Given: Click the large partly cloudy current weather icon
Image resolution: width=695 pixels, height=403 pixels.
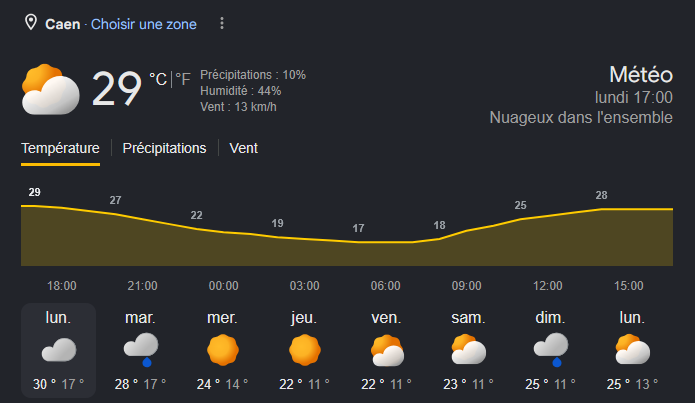Looking at the screenshot, I should (51, 90).
